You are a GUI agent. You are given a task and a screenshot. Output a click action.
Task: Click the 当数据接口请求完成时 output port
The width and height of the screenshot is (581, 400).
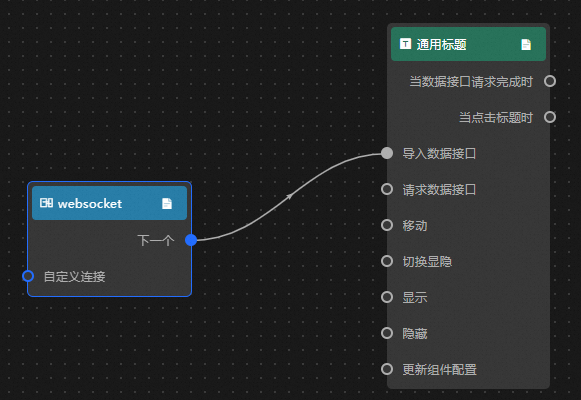[550, 81]
